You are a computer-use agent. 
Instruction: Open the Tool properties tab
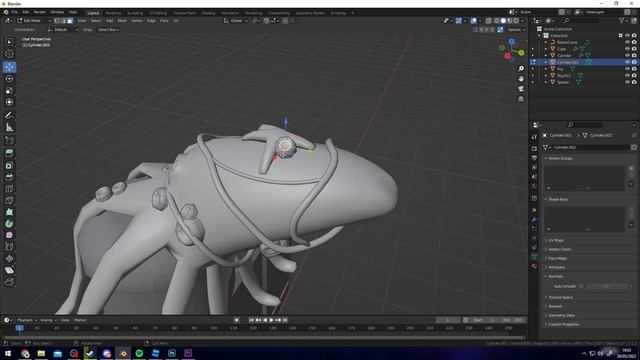tap(534, 137)
